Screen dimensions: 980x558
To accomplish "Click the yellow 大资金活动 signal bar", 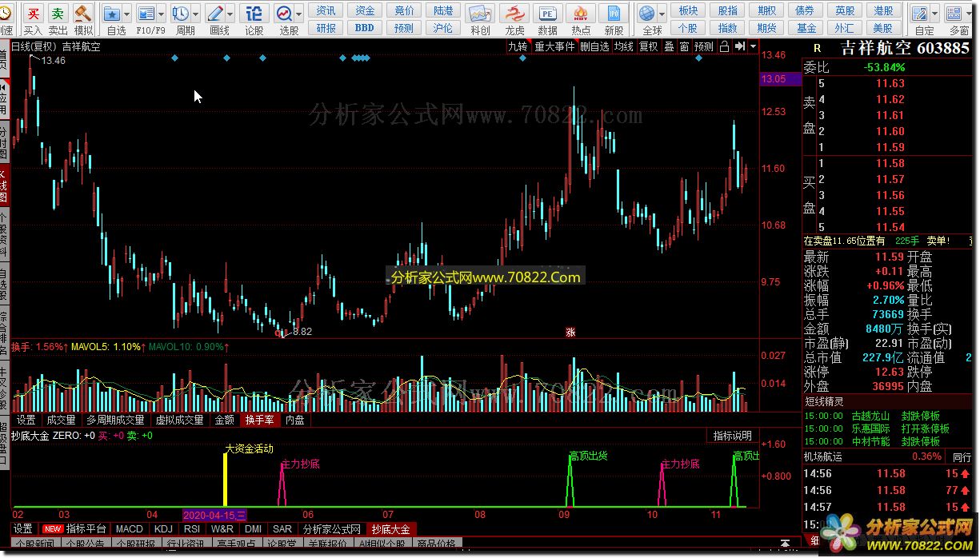I will click(225, 479).
